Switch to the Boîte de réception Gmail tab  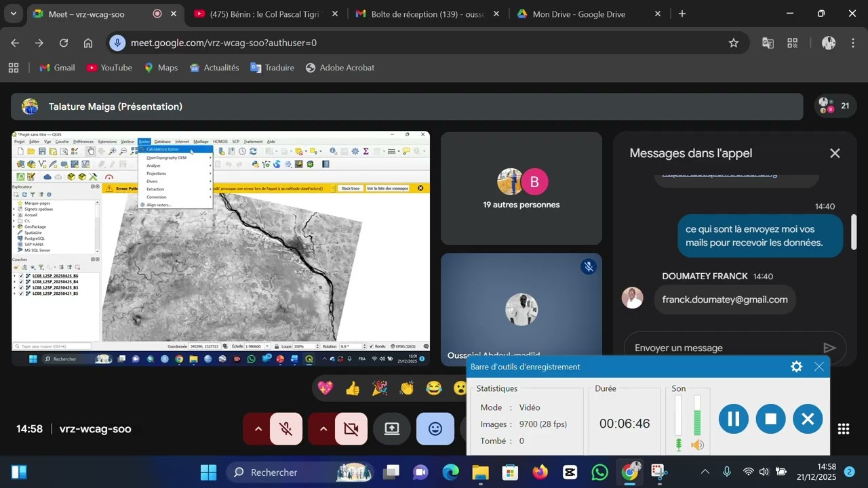click(427, 14)
